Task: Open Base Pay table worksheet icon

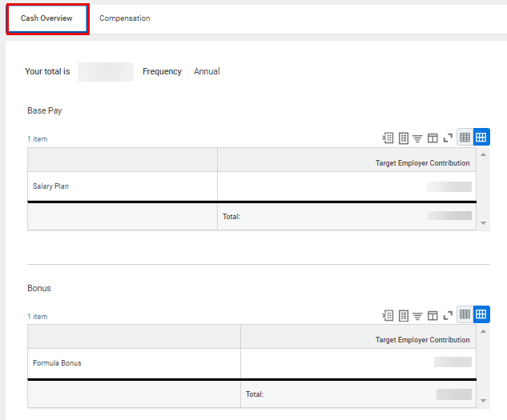Action: (x=404, y=138)
